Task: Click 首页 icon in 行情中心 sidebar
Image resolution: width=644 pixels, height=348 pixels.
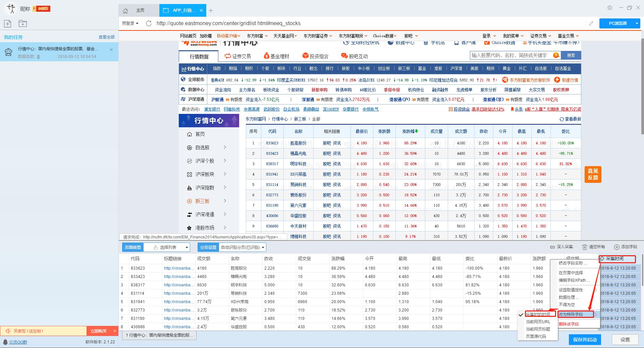Action: 190,134
